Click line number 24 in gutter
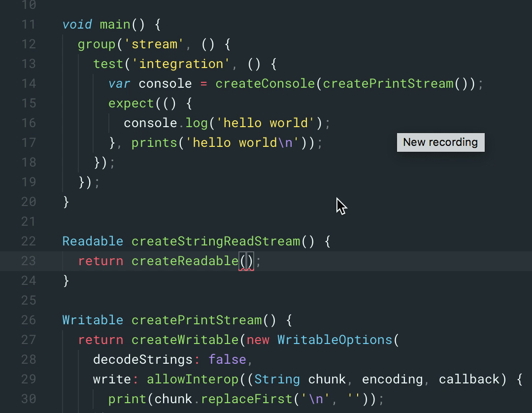 tap(29, 280)
